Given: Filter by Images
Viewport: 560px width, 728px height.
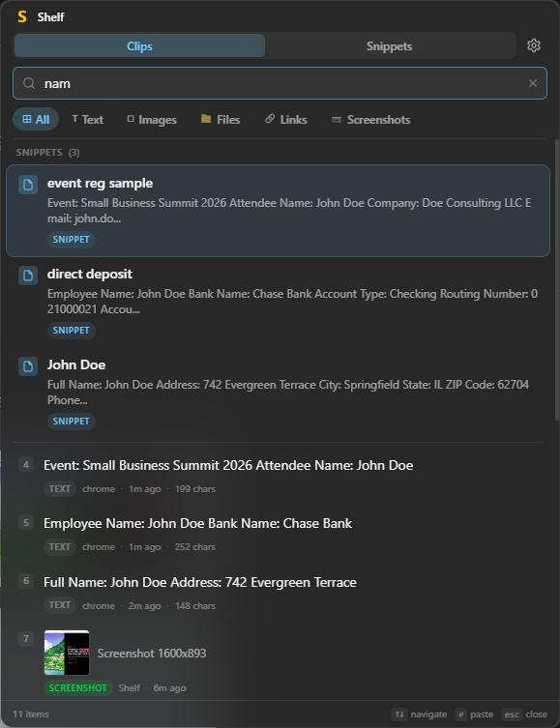Looking at the screenshot, I should pos(152,119).
